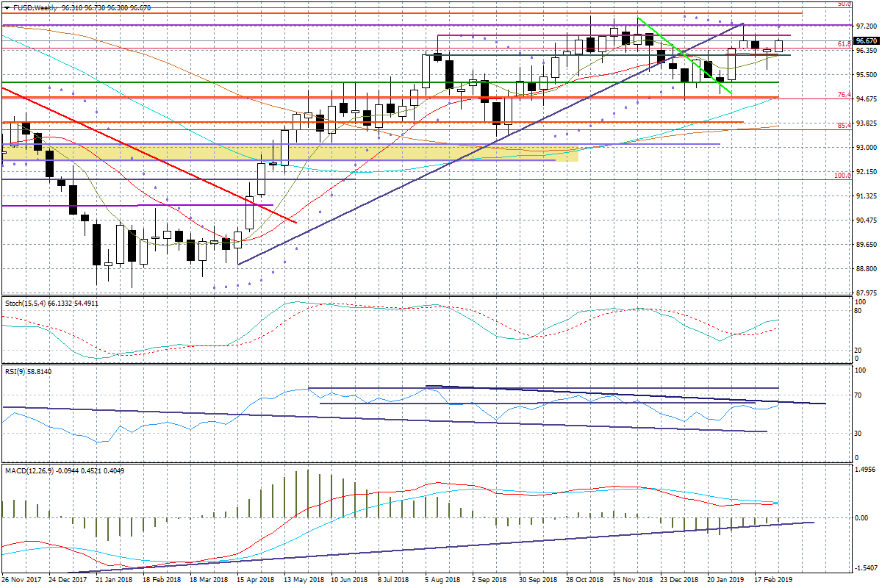882x588 pixels.
Task: Click the triangle arrow before FUSD,Weekly title
Action: pyautogui.click(x=6, y=7)
